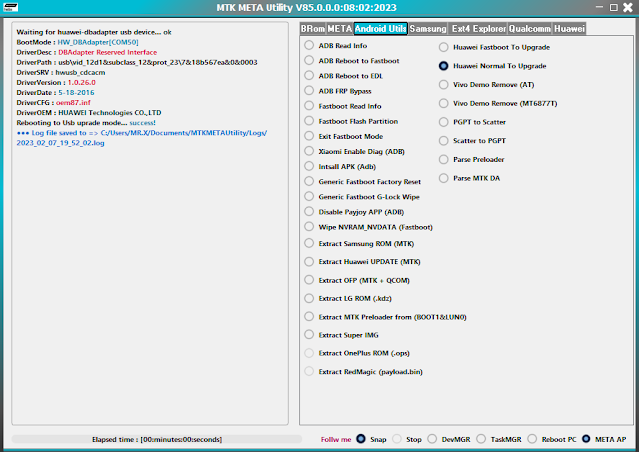Close the MTK META Utility window
This screenshot has width=639, height=452.
(628, 7)
